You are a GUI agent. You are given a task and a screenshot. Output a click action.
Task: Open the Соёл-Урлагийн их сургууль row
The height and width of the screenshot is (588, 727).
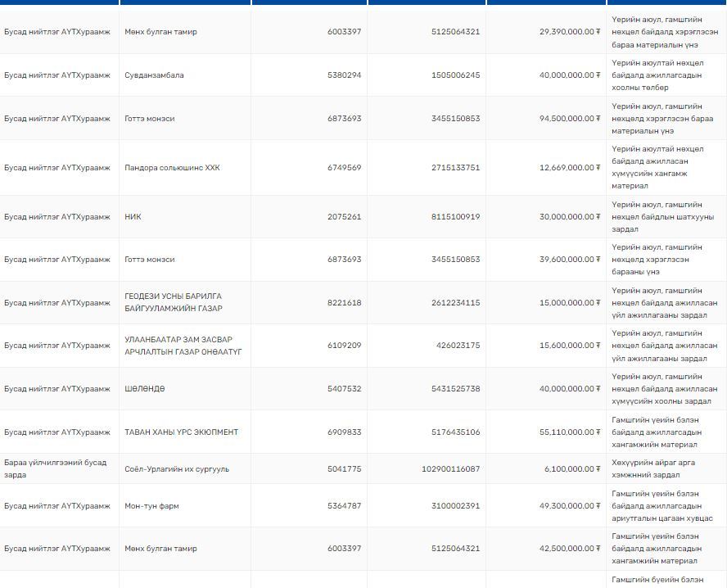point(177,469)
